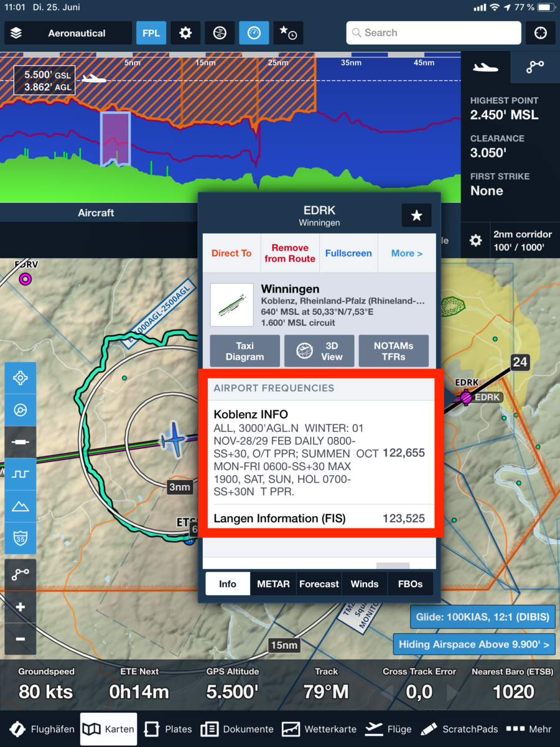Viewport: 560px width, 747px height.
Task: Open the NOTAMs TFRs button
Action: 393,350
